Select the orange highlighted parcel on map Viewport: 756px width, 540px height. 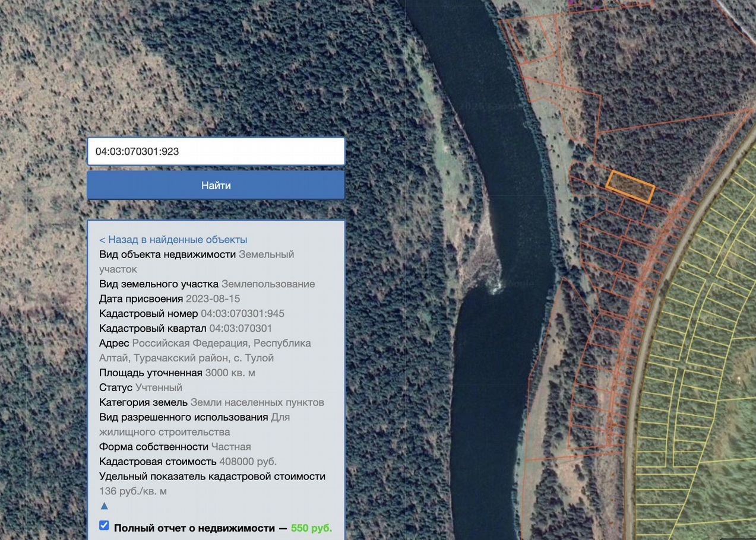(630, 188)
